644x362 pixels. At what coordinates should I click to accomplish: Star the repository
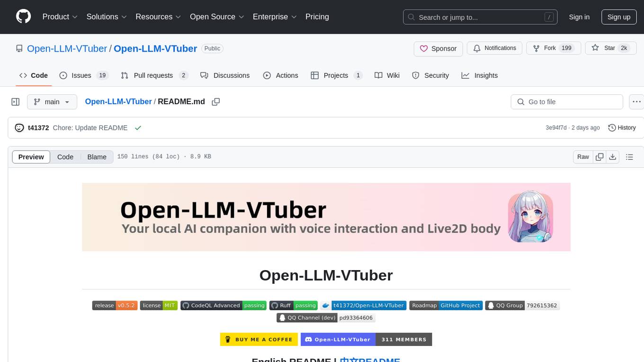pyautogui.click(x=611, y=48)
